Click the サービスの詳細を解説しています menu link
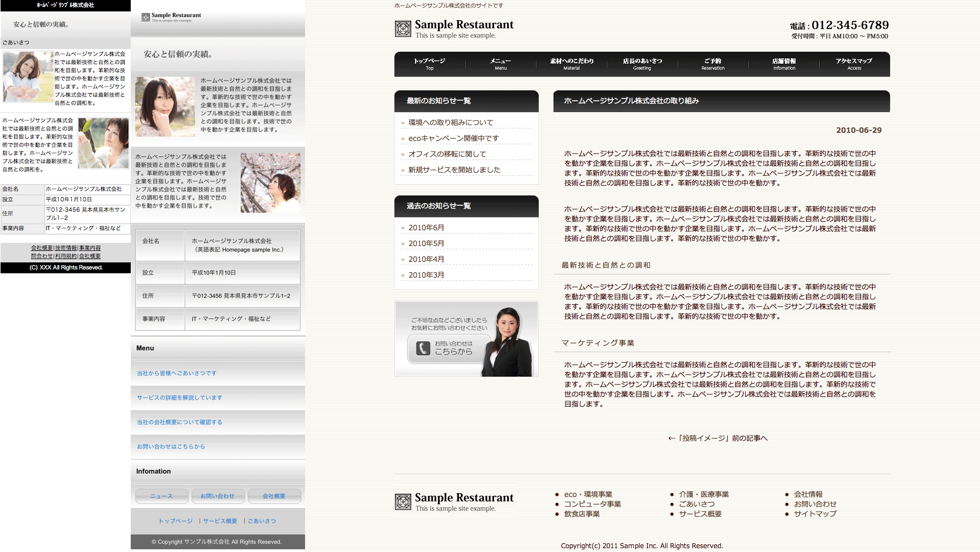980x552 pixels. [179, 398]
